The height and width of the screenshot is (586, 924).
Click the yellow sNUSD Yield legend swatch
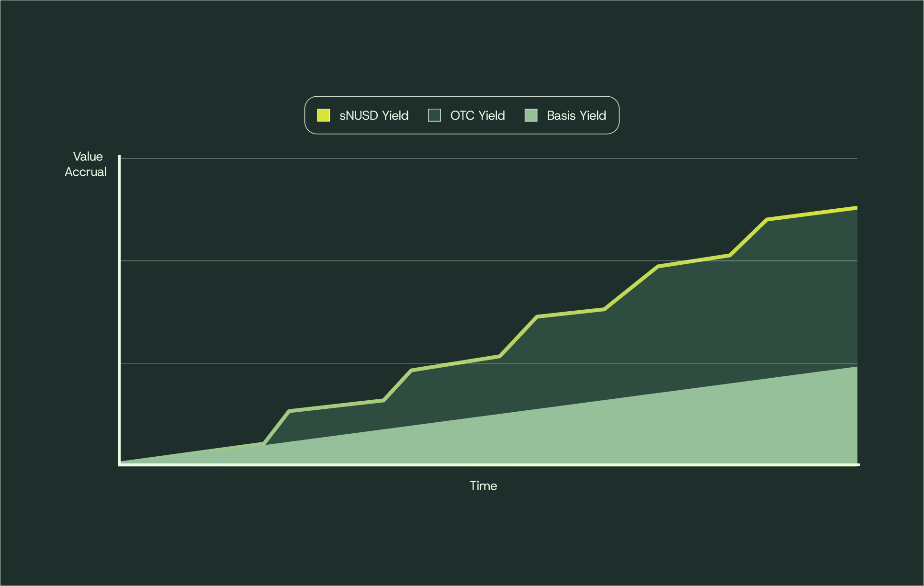coord(324,115)
